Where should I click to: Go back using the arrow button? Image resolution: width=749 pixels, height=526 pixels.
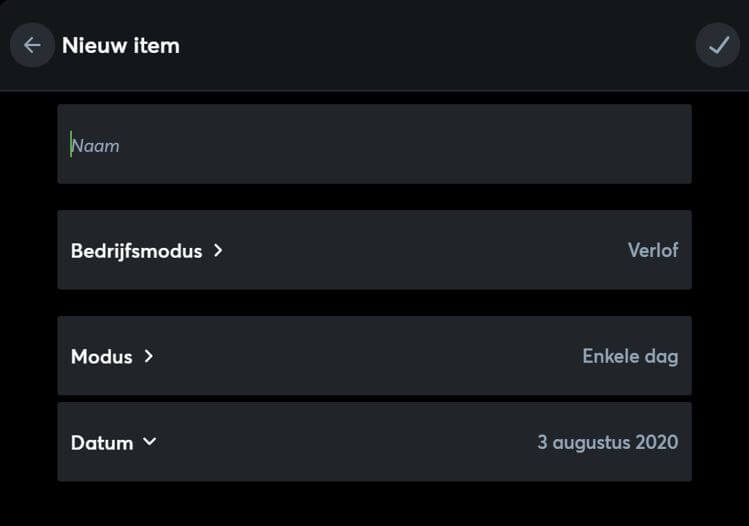pyautogui.click(x=32, y=45)
